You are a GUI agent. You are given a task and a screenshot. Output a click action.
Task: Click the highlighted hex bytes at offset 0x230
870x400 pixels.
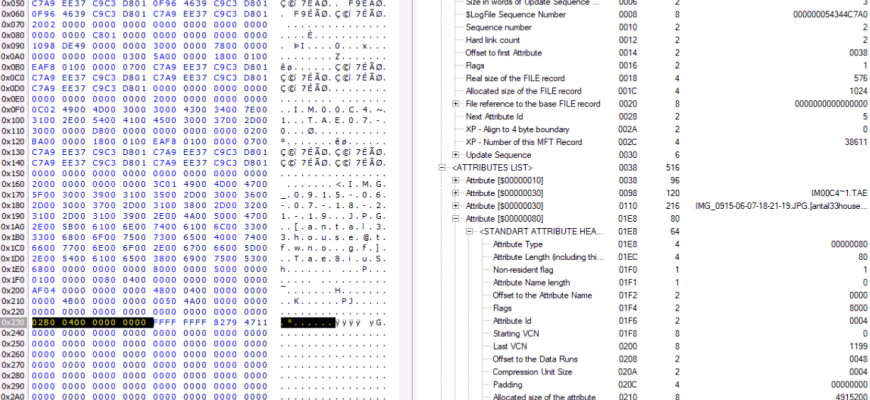(x=91, y=322)
